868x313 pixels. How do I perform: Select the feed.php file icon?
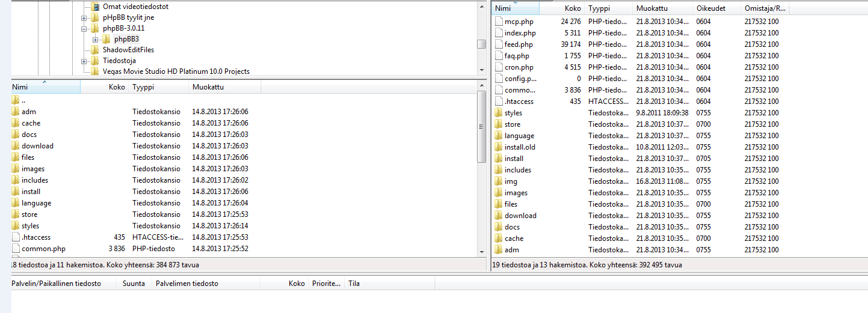click(498, 44)
